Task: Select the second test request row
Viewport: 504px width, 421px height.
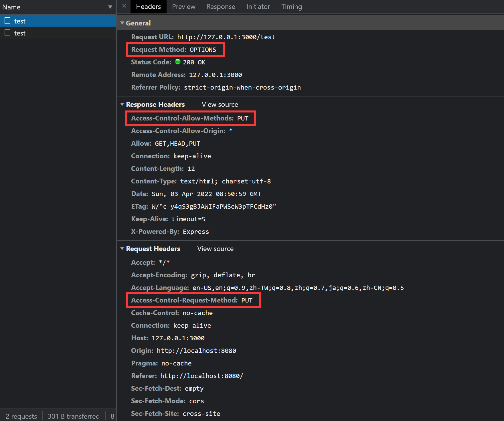Action: coord(57,33)
